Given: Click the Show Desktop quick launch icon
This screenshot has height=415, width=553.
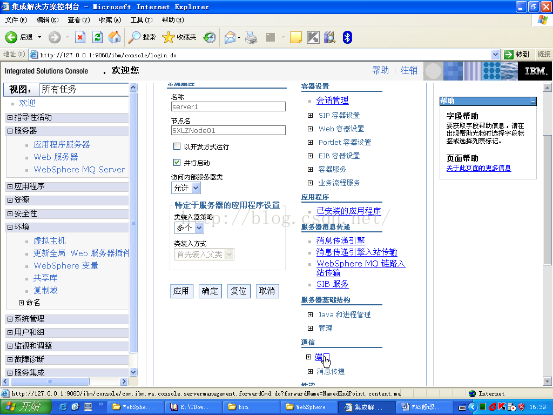Looking at the screenshot, I should (x=88, y=407).
